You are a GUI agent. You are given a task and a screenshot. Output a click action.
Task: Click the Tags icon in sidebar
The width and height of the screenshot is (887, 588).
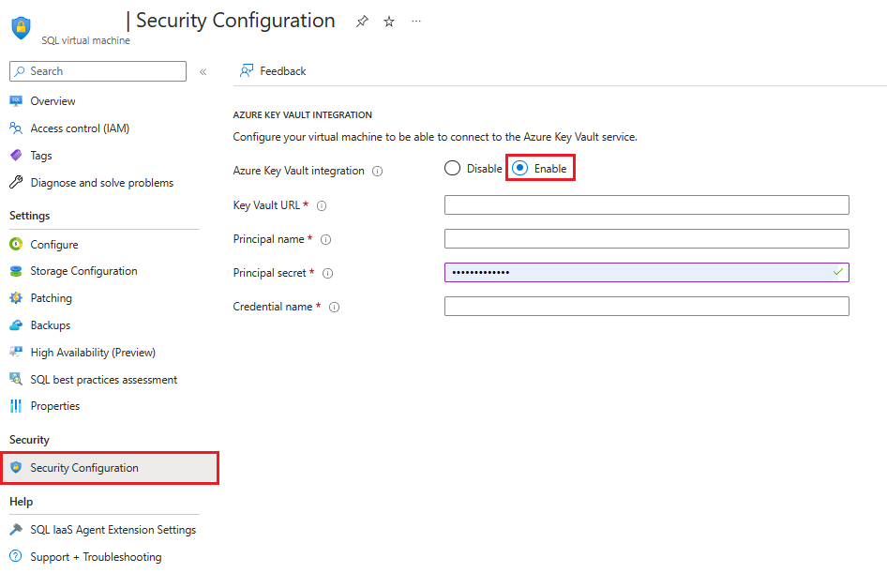click(17, 155)
